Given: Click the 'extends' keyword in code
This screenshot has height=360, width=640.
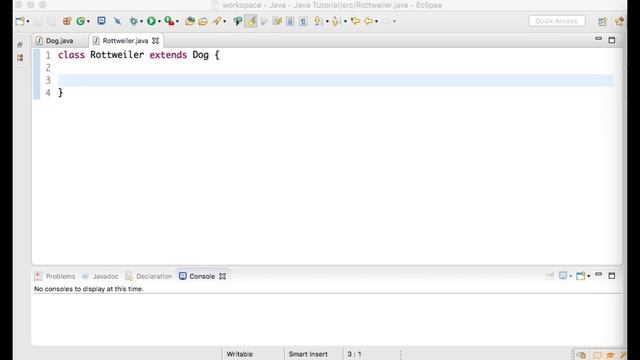Looking at the screenshot, I should tap(168, 55).
